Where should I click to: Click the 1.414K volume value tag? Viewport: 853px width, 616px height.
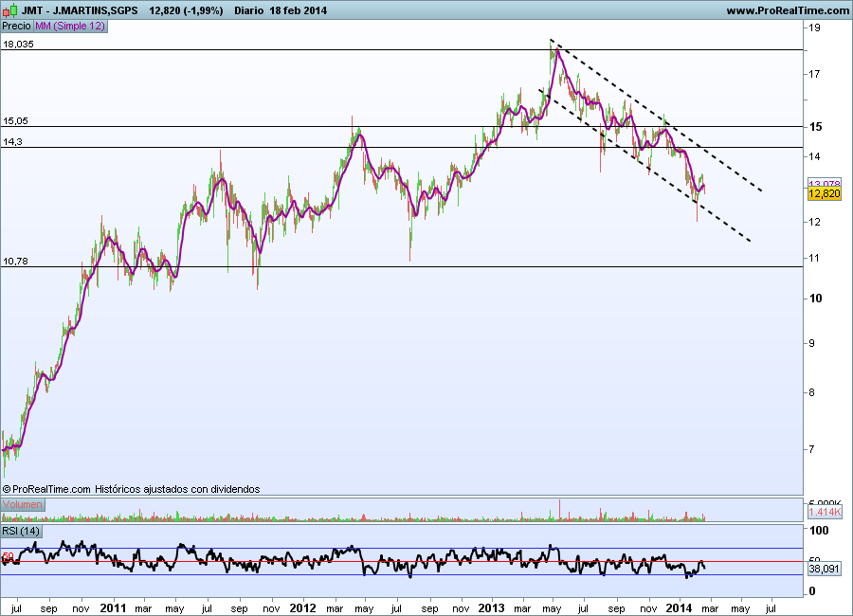pyautogui.click(x=825, y=512)
